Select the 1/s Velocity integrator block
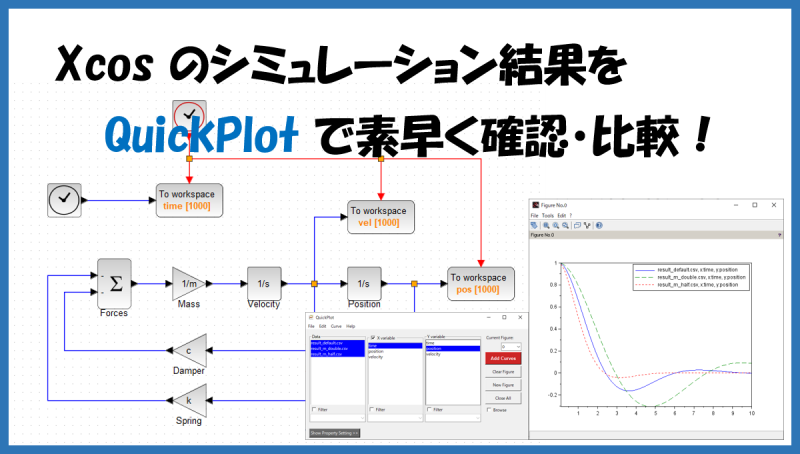 coord(264,284)
